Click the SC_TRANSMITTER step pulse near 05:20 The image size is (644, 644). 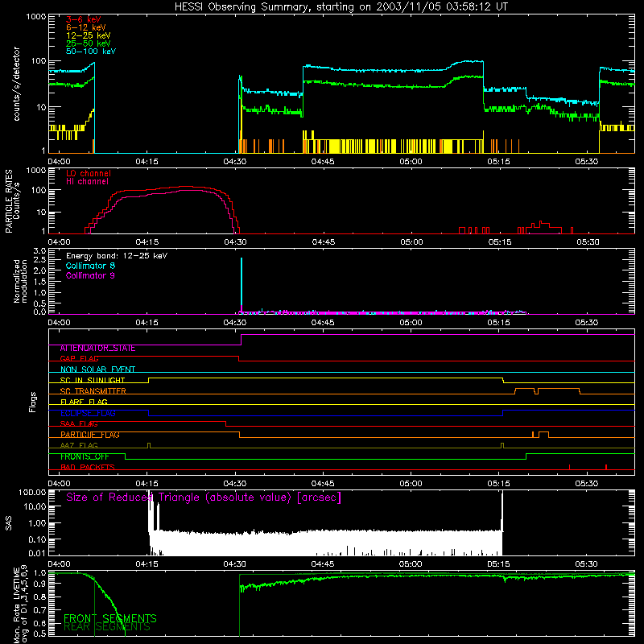(x=526, y=391)
